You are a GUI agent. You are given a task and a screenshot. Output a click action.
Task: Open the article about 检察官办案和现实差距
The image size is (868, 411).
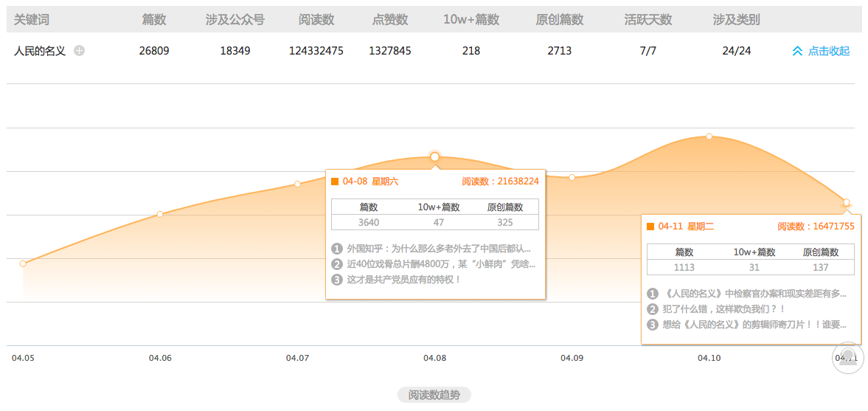755,294
